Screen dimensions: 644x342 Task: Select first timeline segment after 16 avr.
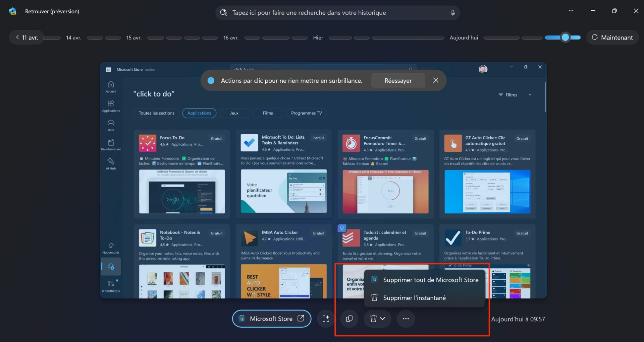(252, 38)
